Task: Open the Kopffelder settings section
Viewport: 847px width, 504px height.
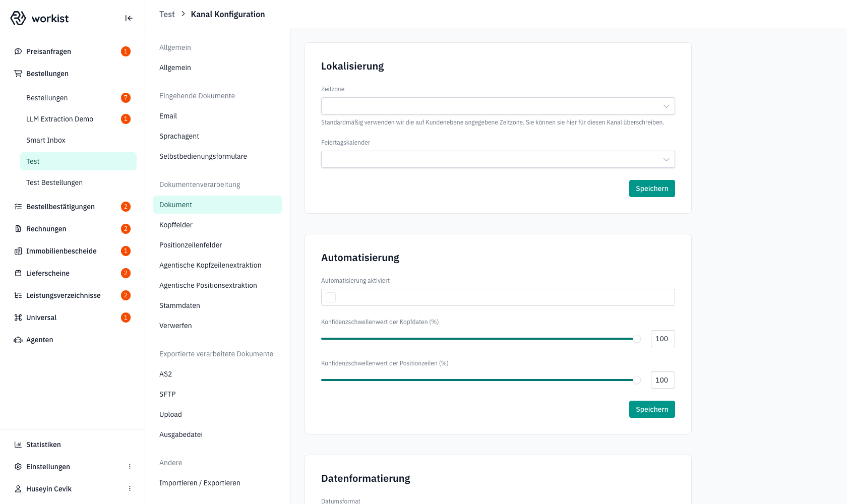Action: (217, 225)
